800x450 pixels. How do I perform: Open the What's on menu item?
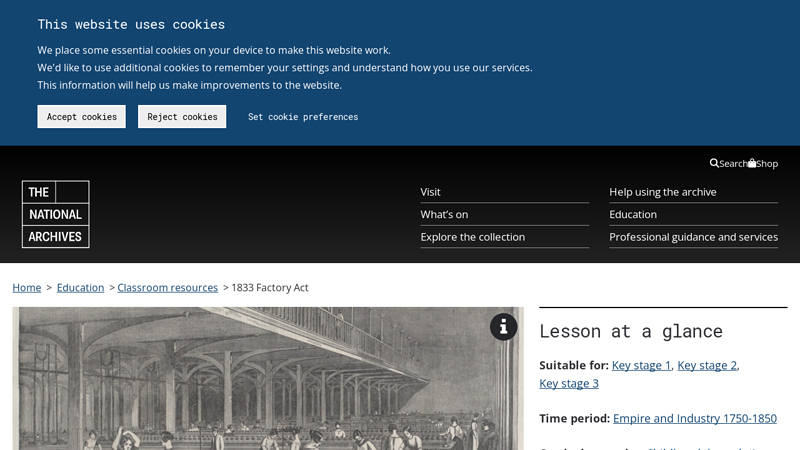click(444, 214)
